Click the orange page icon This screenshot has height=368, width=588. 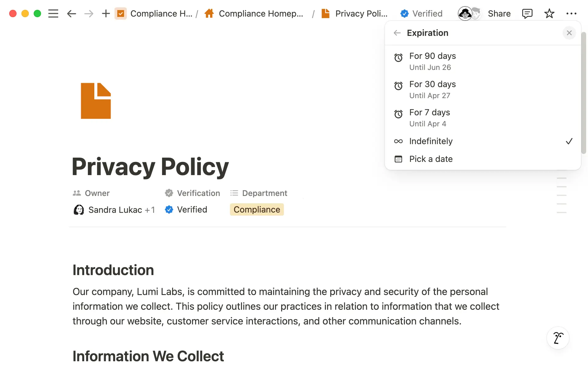coord(96,101)
